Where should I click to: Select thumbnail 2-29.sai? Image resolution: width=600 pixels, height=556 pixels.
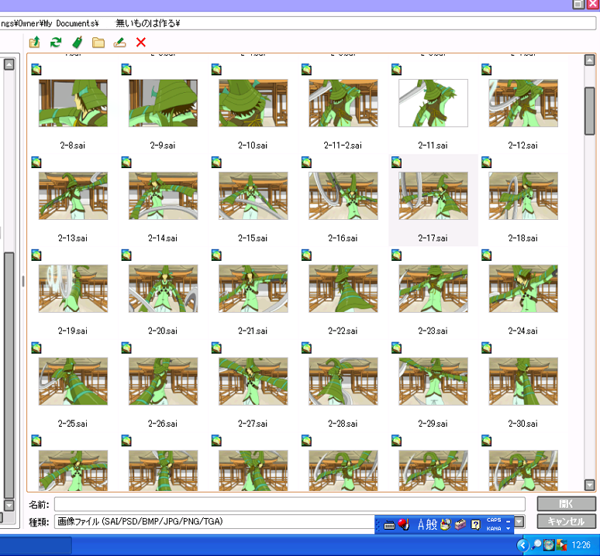pyautogui.click(x=433, y=382)
